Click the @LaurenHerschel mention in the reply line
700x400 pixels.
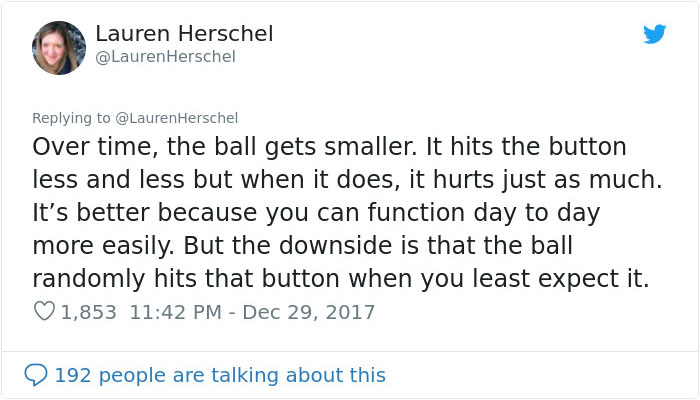177,118
